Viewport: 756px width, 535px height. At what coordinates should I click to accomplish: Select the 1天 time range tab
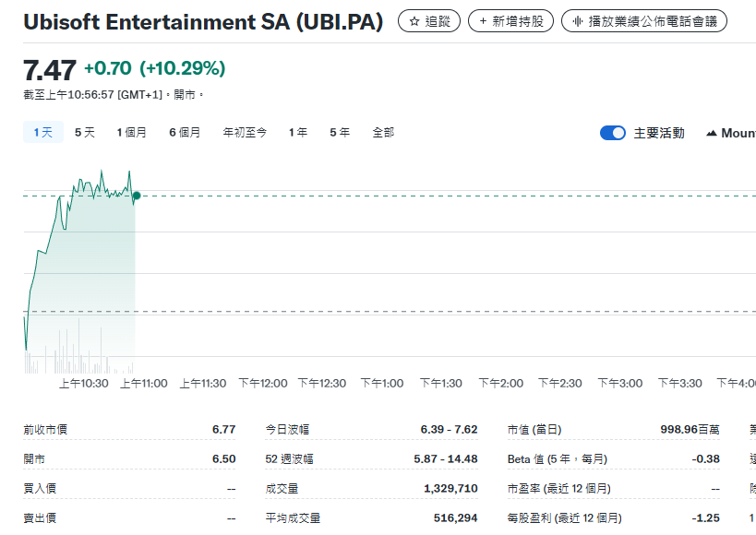[x=43, y=133]
